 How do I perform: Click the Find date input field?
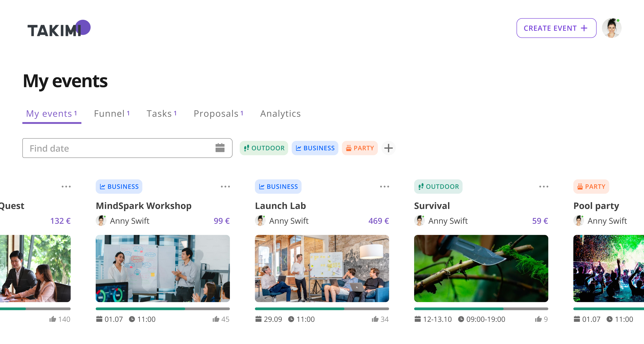[118, 148]
